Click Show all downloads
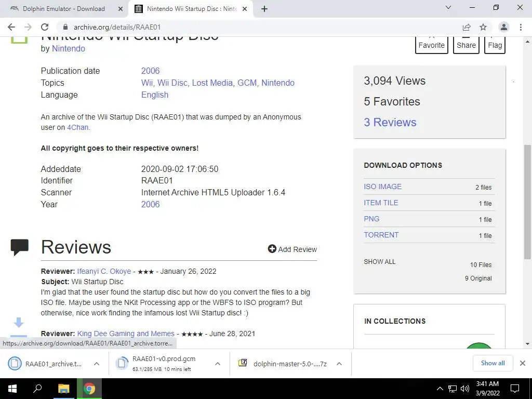 pyautogui.click(x=493, y=363)
